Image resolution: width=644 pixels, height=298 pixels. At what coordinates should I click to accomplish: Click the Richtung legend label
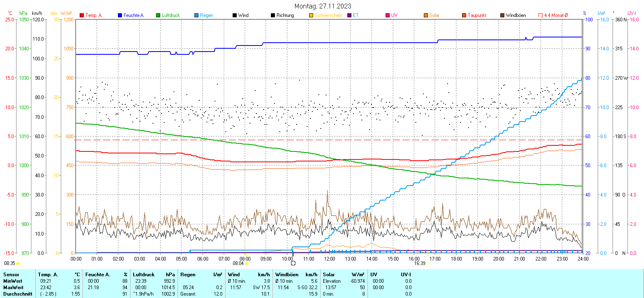pyautogui.click(x=285, y=15)
